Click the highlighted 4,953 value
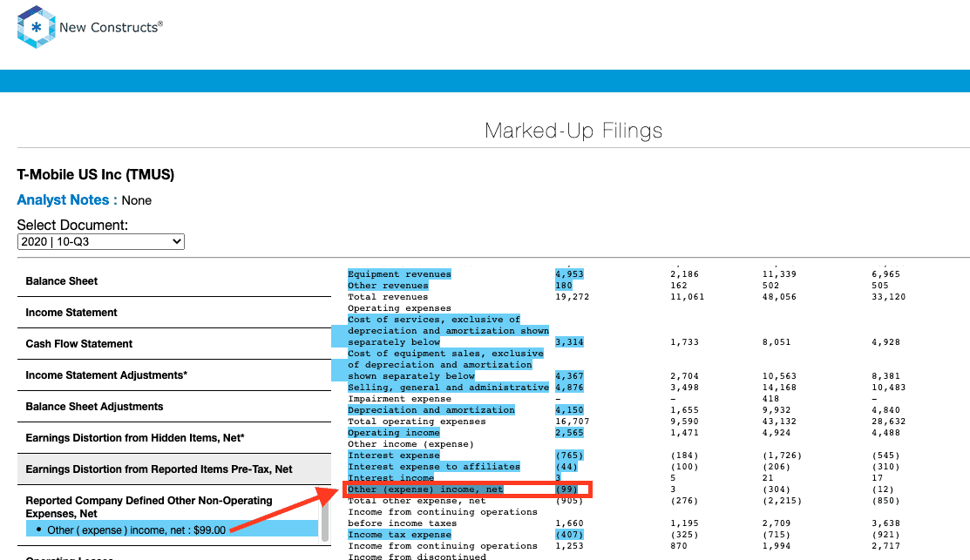The width and height of the screenshot is (970, 560). coord(569,273)
